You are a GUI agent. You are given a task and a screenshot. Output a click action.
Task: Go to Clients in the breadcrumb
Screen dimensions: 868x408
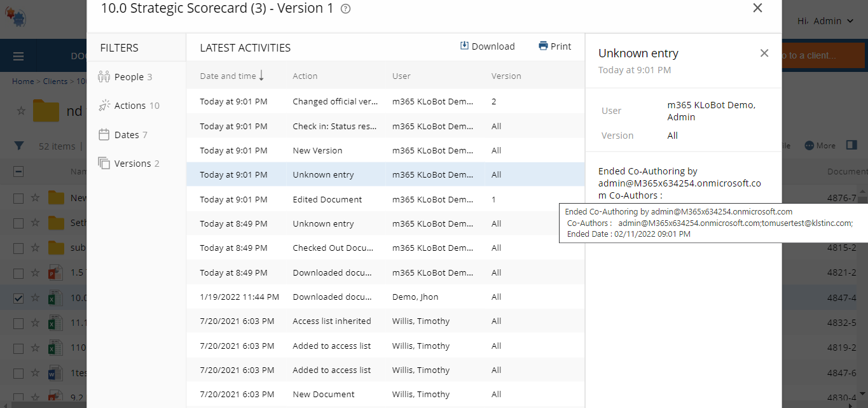coord(55,81)
